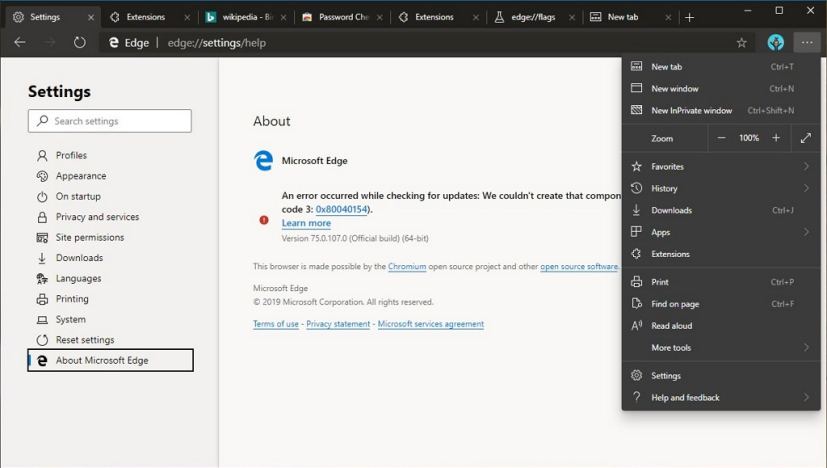Zoom in with the plus button
The height and width of the screenshot is (468, 827).
pyautogui.click(x=776, y=138)
